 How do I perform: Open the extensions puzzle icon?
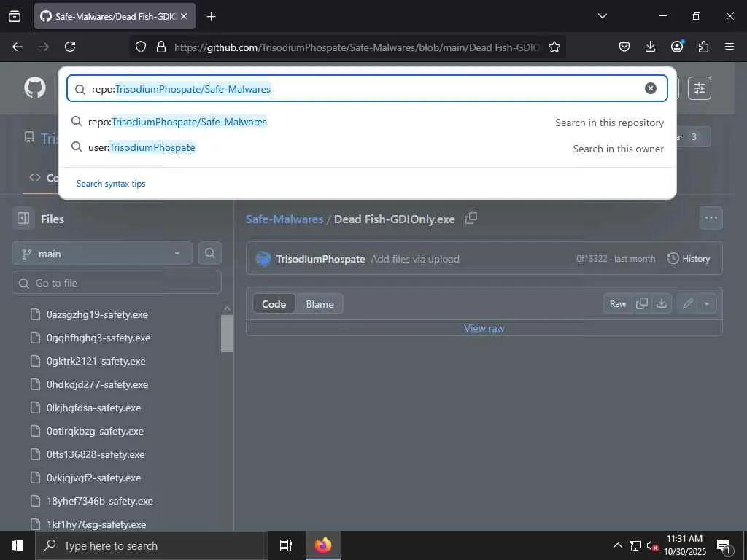click(x=703, y=47)
